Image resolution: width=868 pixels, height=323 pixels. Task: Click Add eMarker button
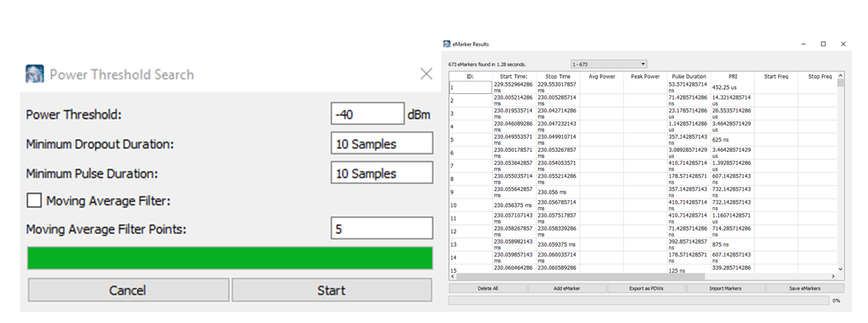click(x=567, y=288)
